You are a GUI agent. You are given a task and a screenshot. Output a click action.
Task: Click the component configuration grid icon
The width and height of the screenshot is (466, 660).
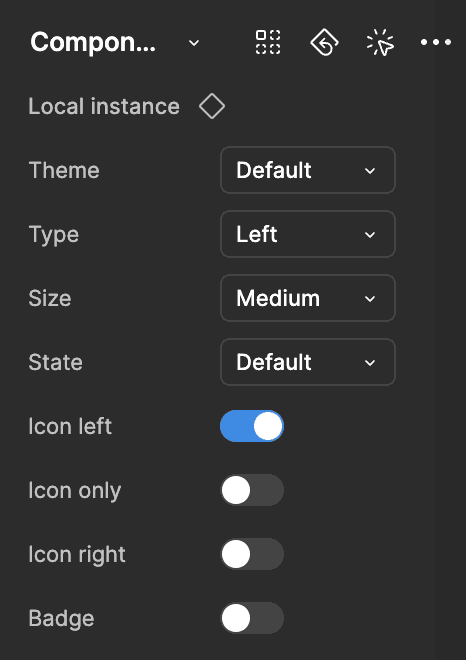pyautogui.click(x=268, y=42)
